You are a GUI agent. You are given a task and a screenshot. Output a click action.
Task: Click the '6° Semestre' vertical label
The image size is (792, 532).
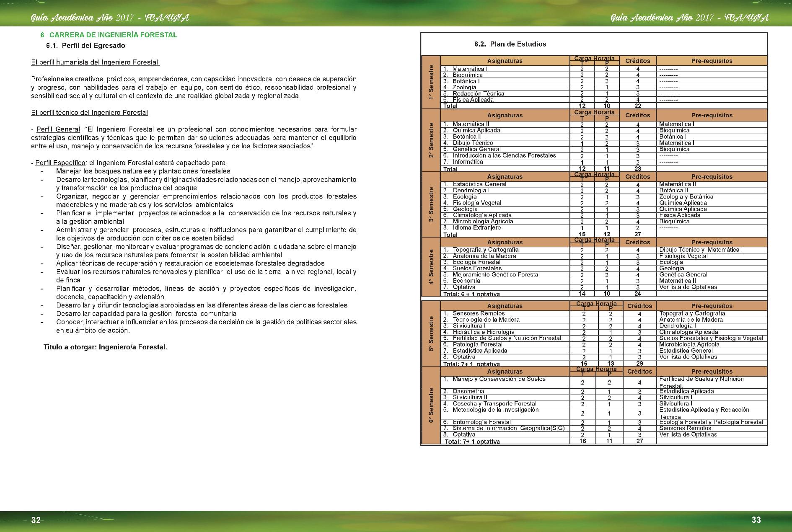(x=430, y=405)
